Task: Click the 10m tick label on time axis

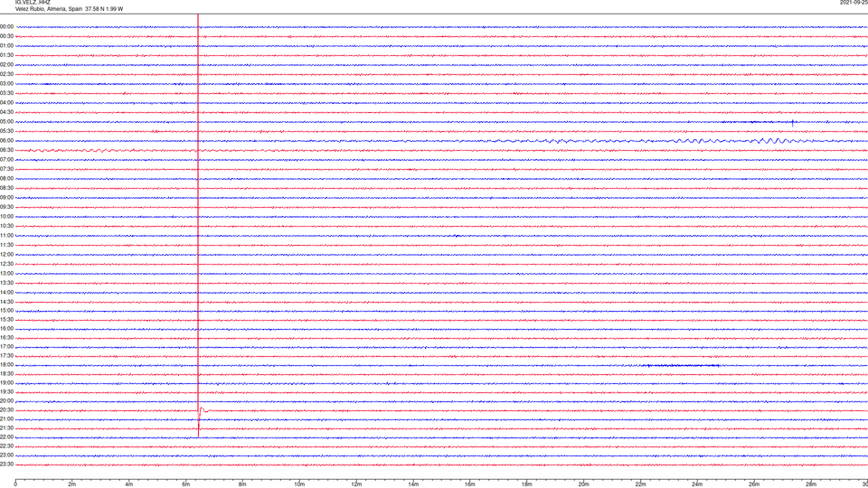Action: click(x=299, y=484)
